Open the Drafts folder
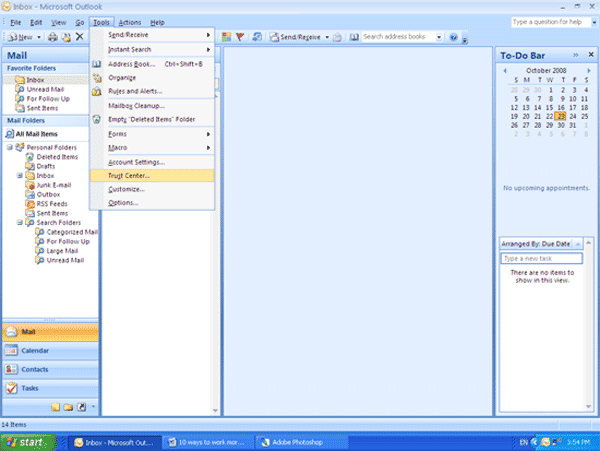The width and height of the screenshot is (600, 451). [45, 166]
